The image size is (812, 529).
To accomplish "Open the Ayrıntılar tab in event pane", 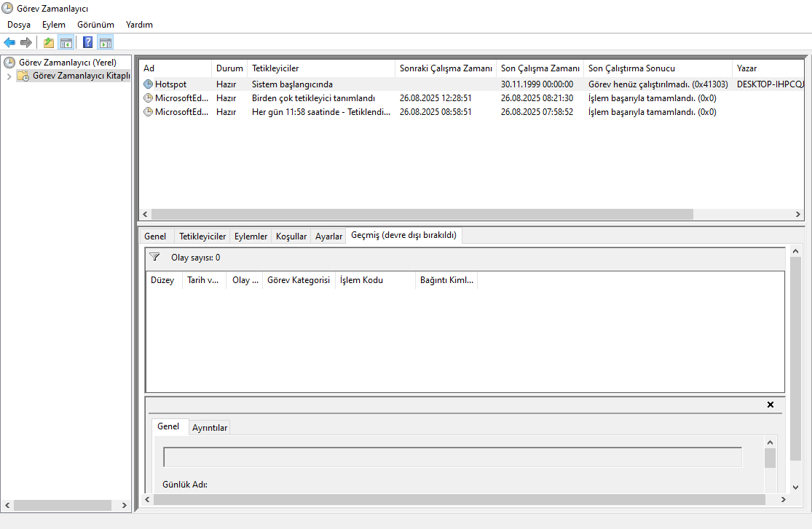I will [210, 428].
